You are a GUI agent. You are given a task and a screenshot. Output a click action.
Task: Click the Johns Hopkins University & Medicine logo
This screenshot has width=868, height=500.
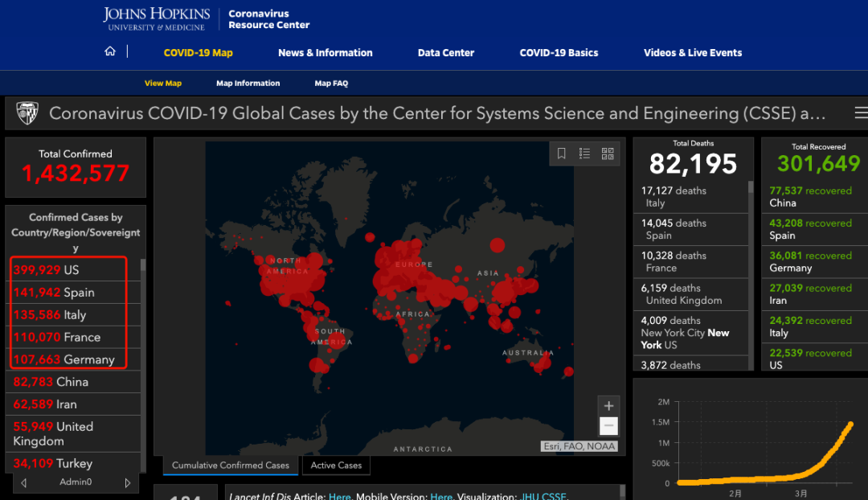click(157, 18)
